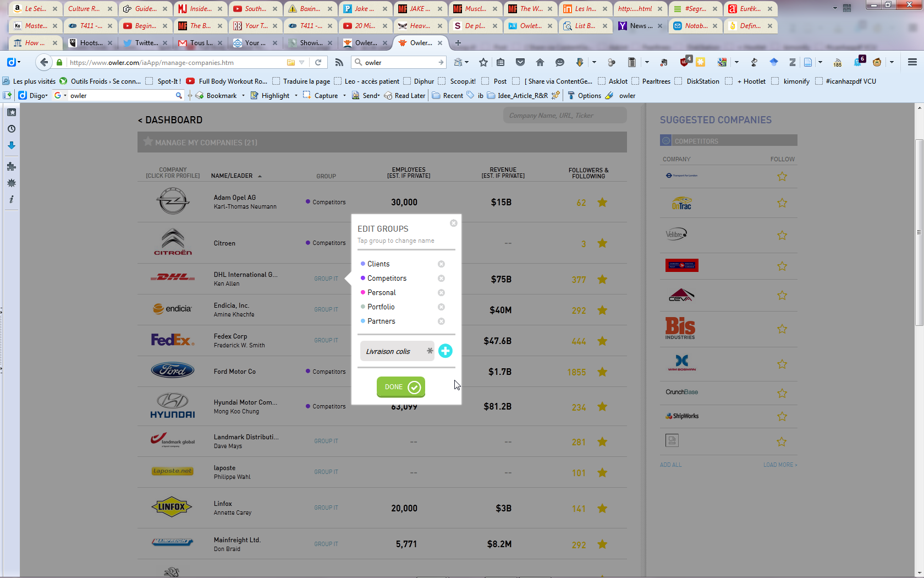This screenshot has height=578, width=924.
Task: Unfollow Ford Motor Co using gold star
Action: click(602, 372)
